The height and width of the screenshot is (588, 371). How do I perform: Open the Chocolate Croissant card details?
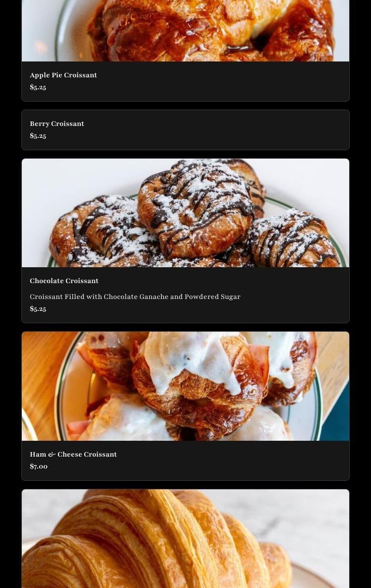click(185, 241)
